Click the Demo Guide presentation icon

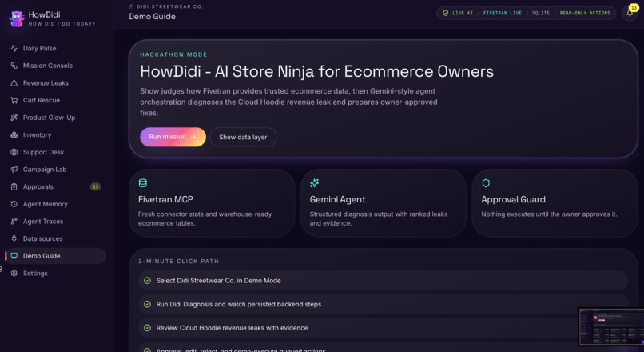pos(14,255)
